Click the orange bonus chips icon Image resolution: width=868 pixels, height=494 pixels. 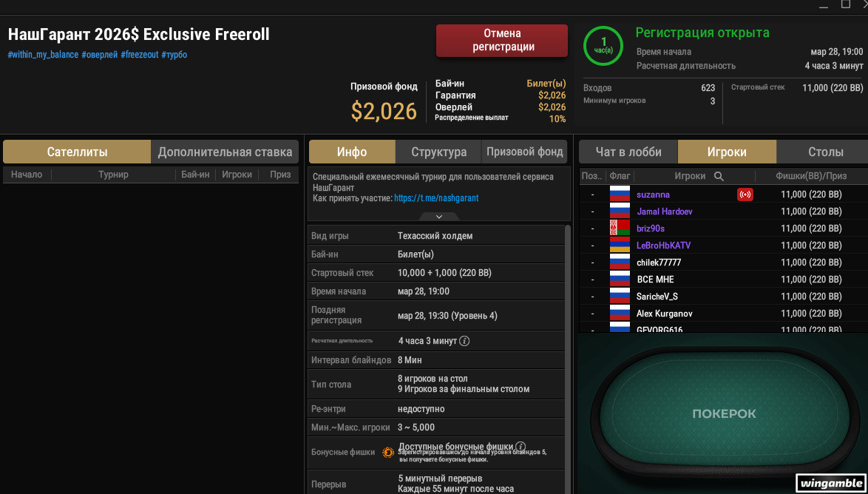pyautogui.click(x=388, y=452)
